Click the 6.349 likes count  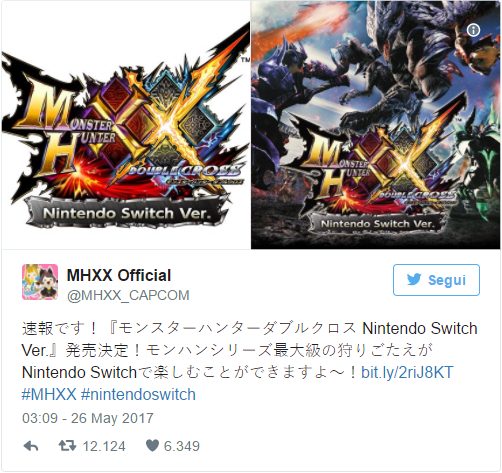tap(182, 446)
